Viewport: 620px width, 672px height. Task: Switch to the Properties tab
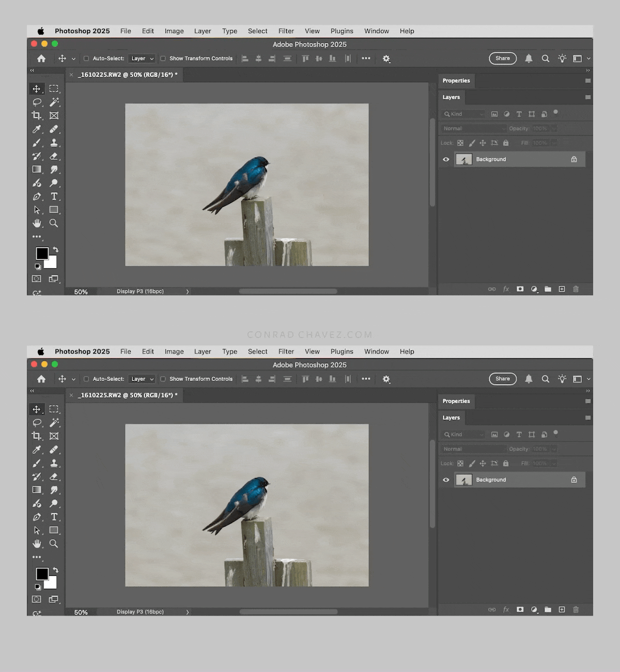(x=456, y=81)
